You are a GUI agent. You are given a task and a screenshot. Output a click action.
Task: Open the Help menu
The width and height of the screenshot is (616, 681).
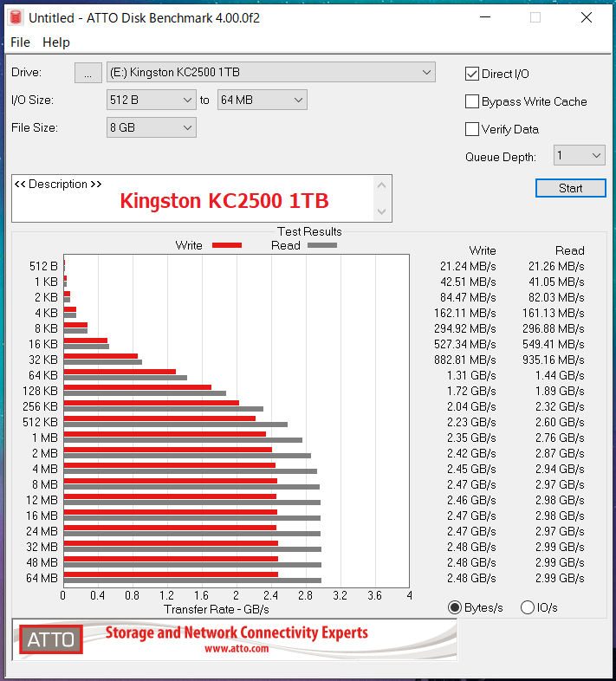click(x=56, y=42)
